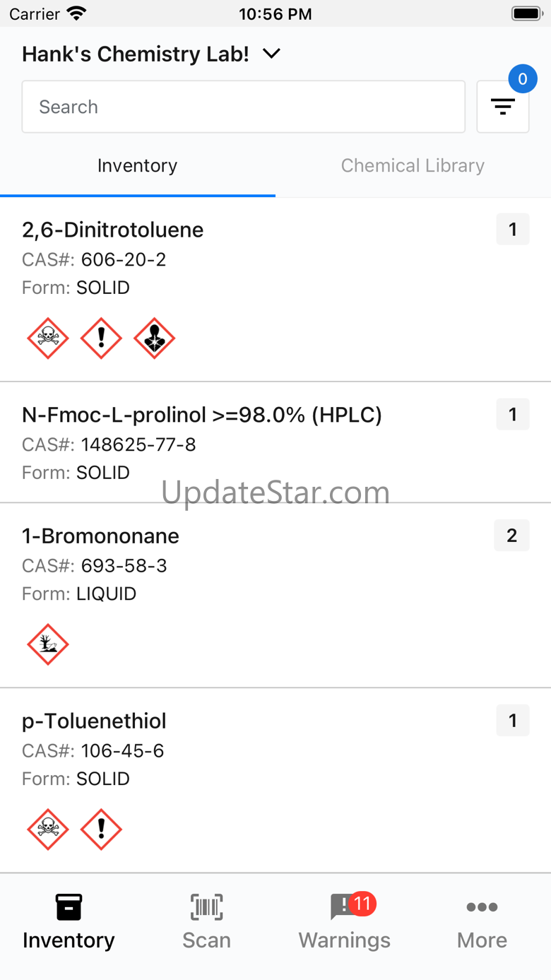Expand Hank's Chemistry Lab dropdown
Image resolution: width=551 pixels, height=980 pixels.
click(x=151, y=54)
